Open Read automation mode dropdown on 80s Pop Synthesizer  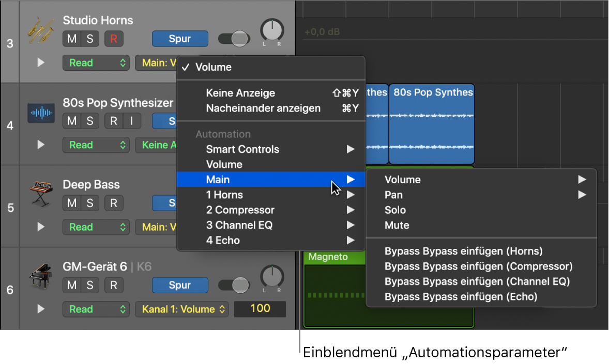(96, 145)
